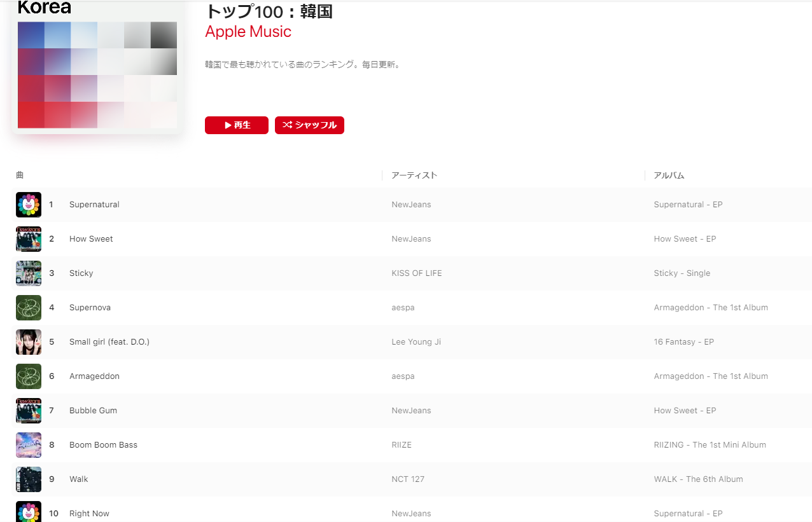Select the Sticky song cover image
Screen dimensions: 812x522
29,273
